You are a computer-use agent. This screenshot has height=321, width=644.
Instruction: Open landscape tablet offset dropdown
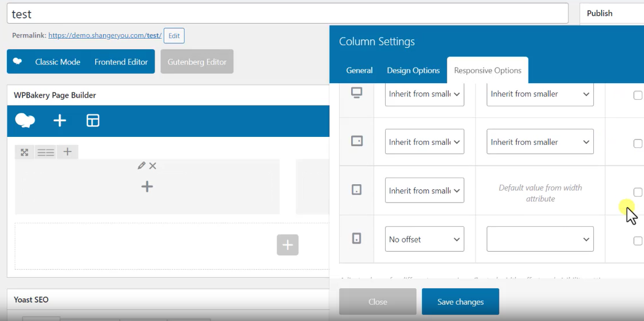point(425,141)
